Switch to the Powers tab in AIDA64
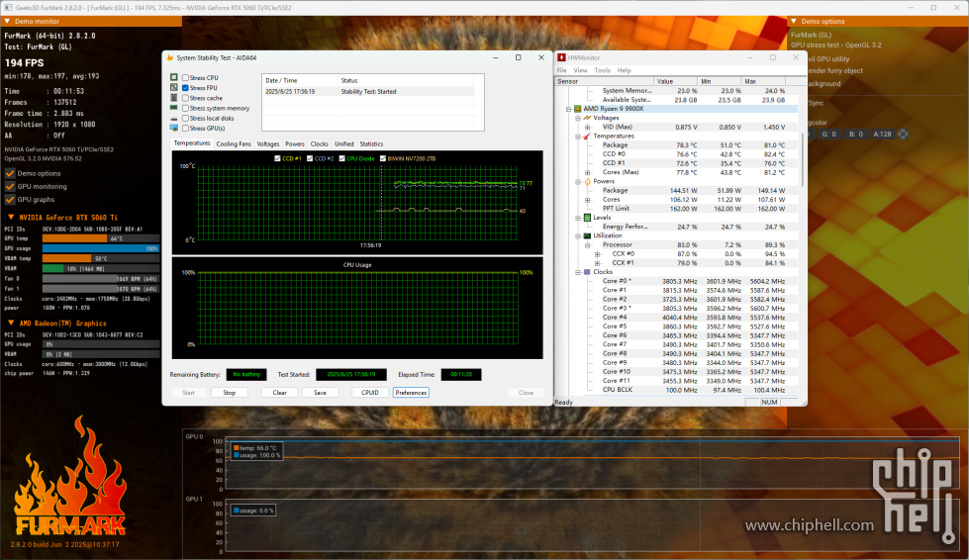The width and height of the screenshot is (969, 560). pos(295,143)
